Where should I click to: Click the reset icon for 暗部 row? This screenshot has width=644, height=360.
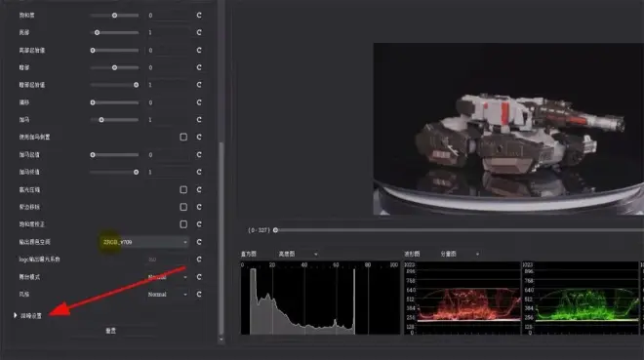pyautogui.click(x=199, y=67)
